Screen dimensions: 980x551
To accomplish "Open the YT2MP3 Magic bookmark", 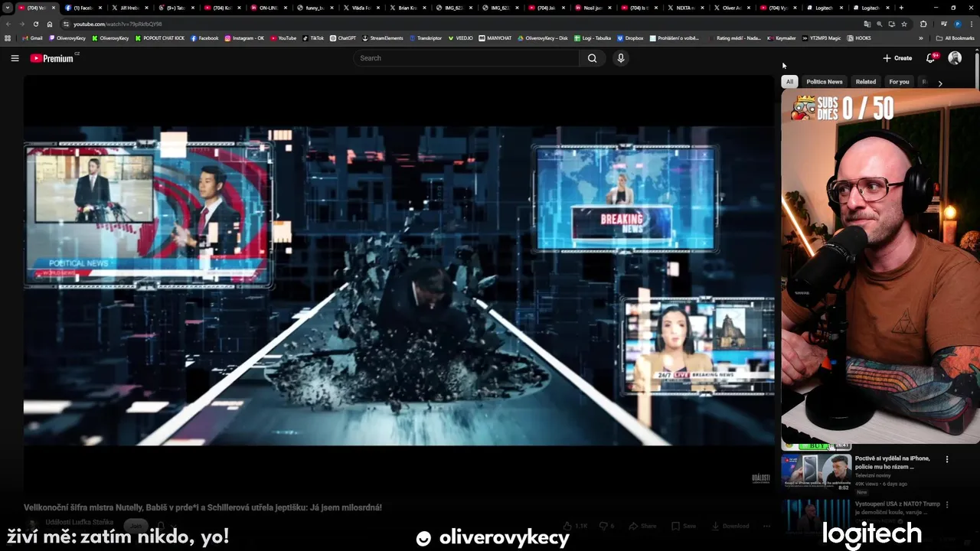I will [x=821, y=37].
